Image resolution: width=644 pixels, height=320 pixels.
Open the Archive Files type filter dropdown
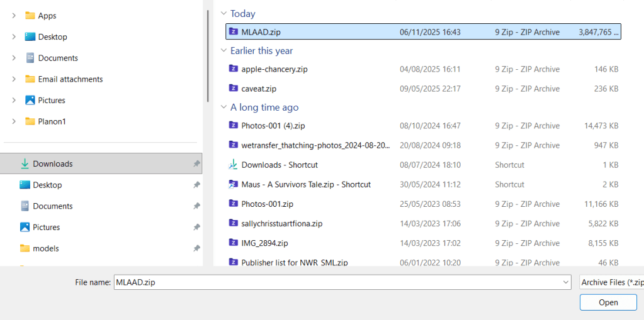pyautogui.click(x=611, y=283)
